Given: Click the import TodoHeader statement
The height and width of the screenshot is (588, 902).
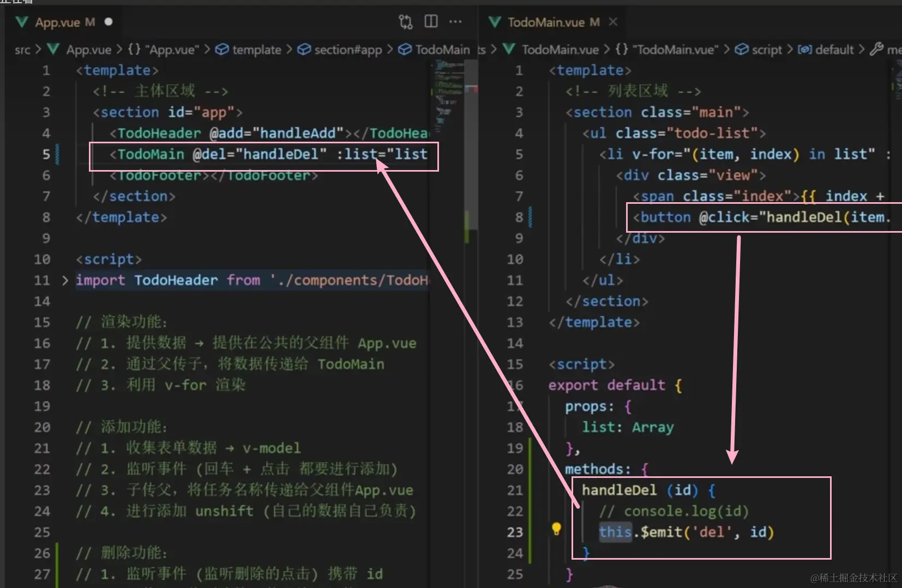Looking at the screenshot, I should (252, 280).
